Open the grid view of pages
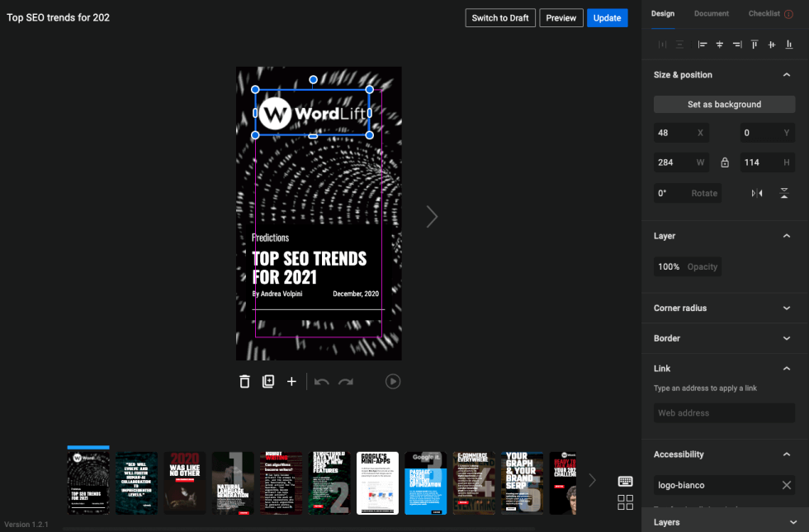Image resolution: width=809 pixels, height=532 pixels. [x=626, y=502]
